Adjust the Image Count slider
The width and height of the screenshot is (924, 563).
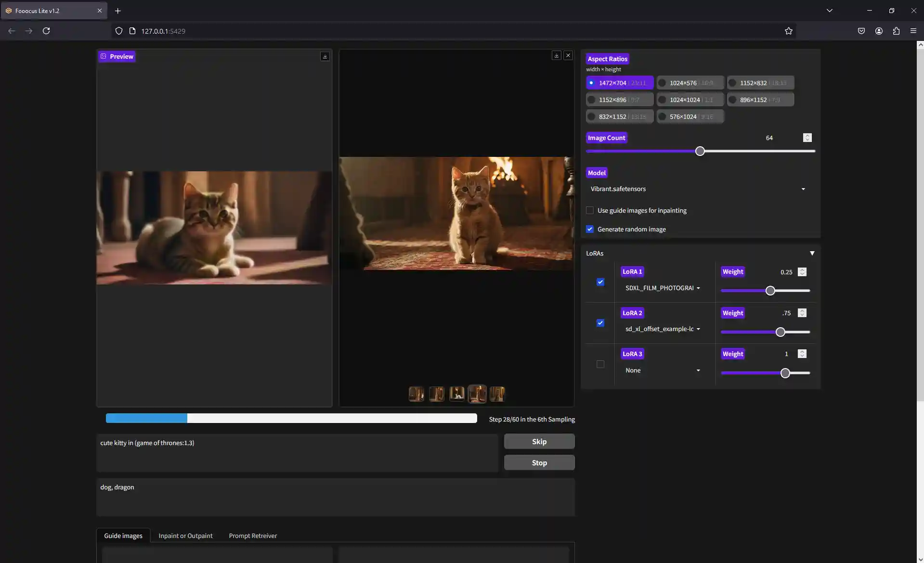(x=700, y=151)
